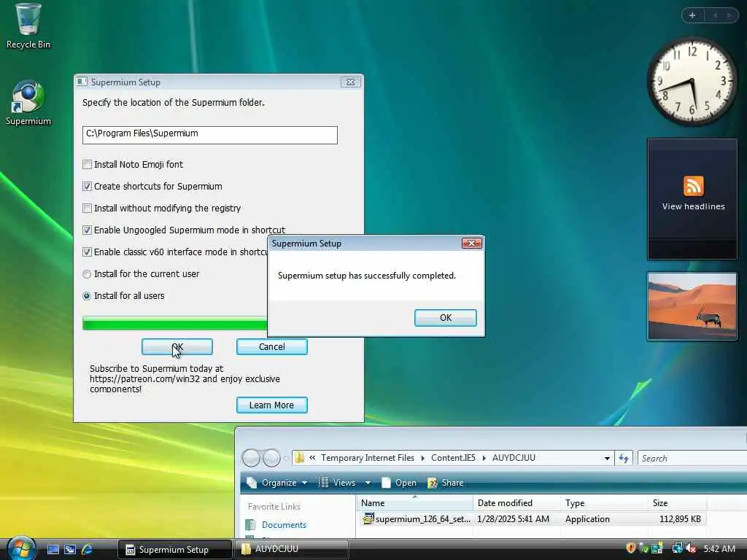
Task: Open the Organize dropdown menu
Action: click(x=276, y=483)
